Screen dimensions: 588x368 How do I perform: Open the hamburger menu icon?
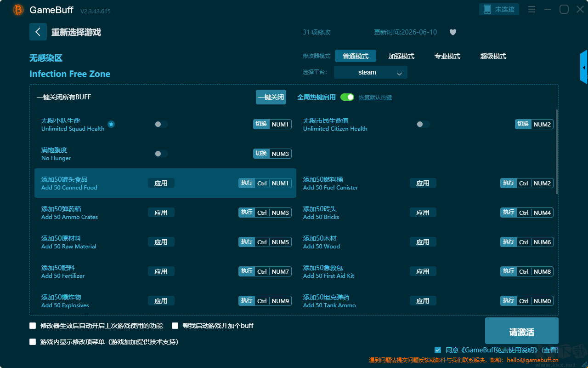click(531, 9)
